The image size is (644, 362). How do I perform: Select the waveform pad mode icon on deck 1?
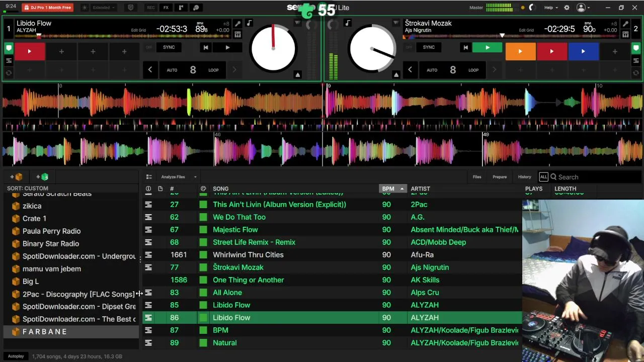coord(9,61)
